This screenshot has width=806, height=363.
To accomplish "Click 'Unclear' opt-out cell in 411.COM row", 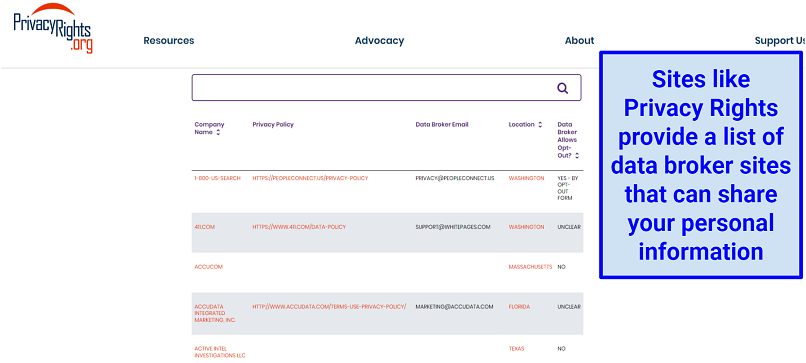I will tap(569, 227).
